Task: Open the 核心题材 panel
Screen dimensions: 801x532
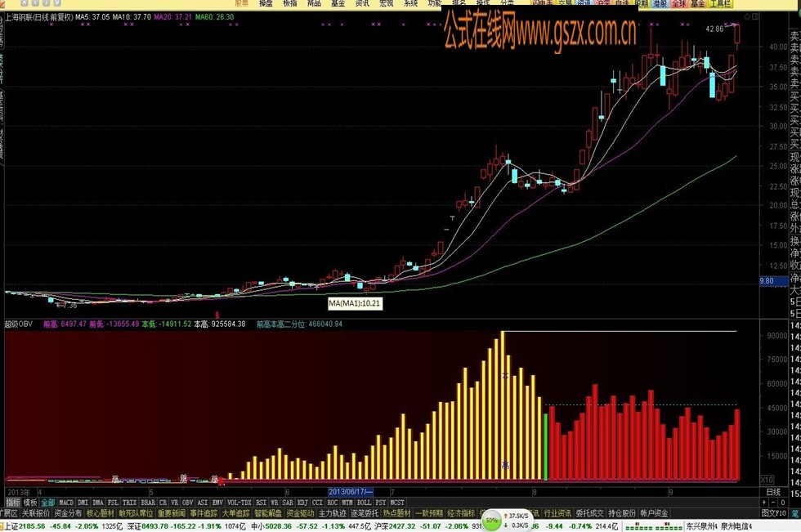Action: (100, 512)
